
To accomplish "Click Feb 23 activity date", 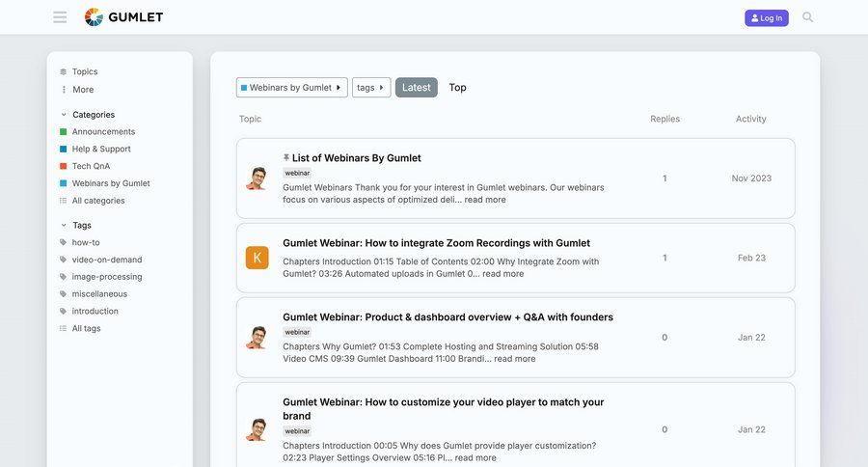I will (x=751, y=258).
